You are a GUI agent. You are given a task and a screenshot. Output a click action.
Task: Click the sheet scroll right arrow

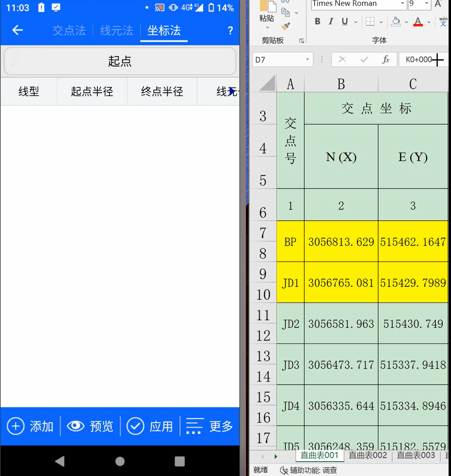coord(276,456)
